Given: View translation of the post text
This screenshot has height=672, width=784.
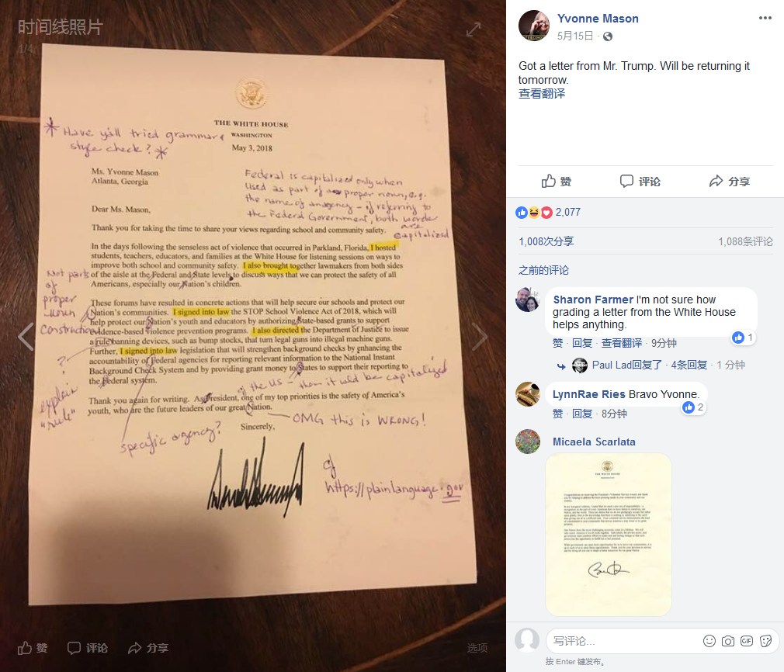Looking at the screenshot, I should pos(542,93).
